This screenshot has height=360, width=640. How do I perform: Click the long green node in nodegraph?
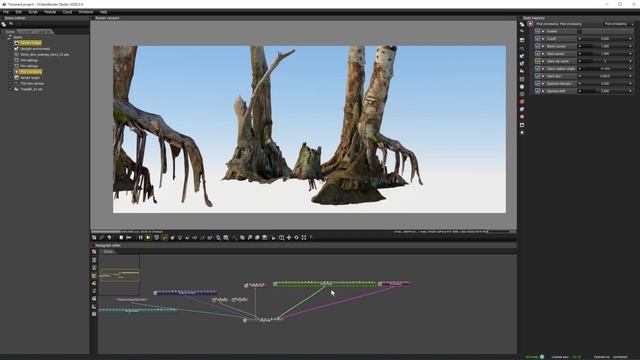[325, 283]
